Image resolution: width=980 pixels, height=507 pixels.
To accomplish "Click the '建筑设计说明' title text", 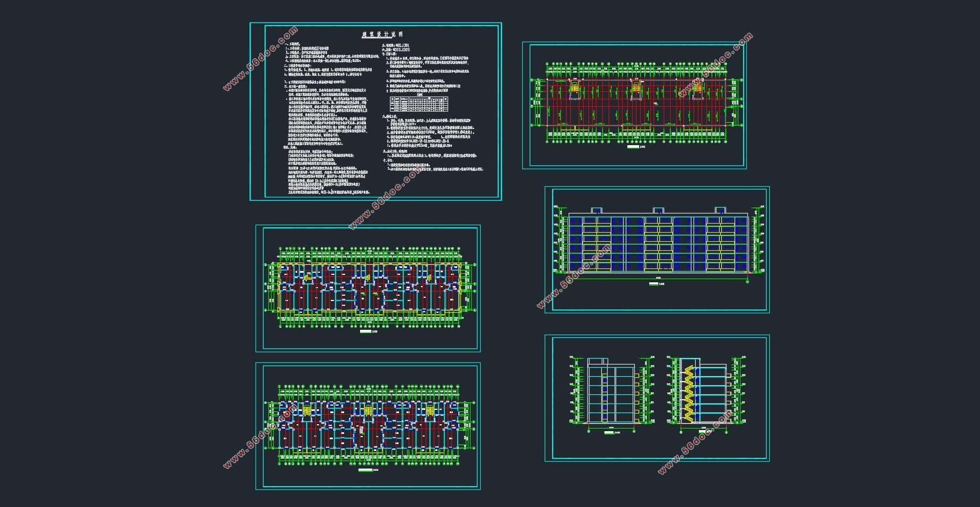I will 383,34.
